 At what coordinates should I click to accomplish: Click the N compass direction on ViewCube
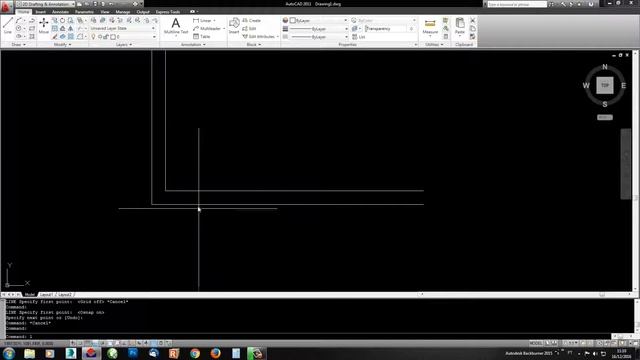(605, 67)
